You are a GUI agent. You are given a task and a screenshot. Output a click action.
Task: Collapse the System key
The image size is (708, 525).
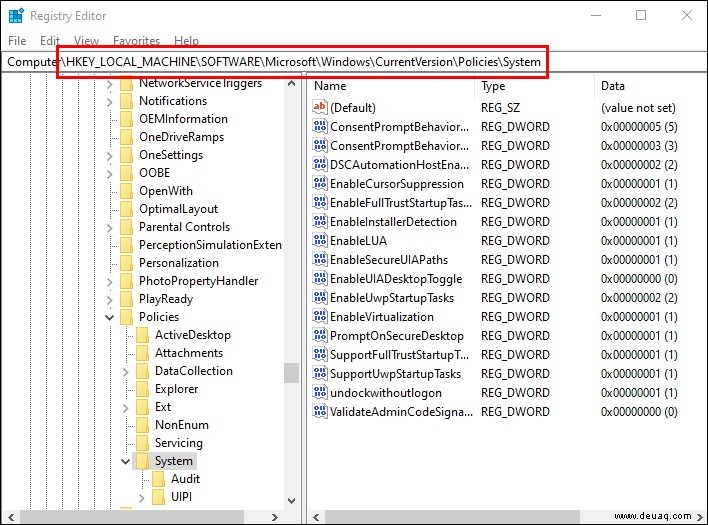[x=126, y=461]
